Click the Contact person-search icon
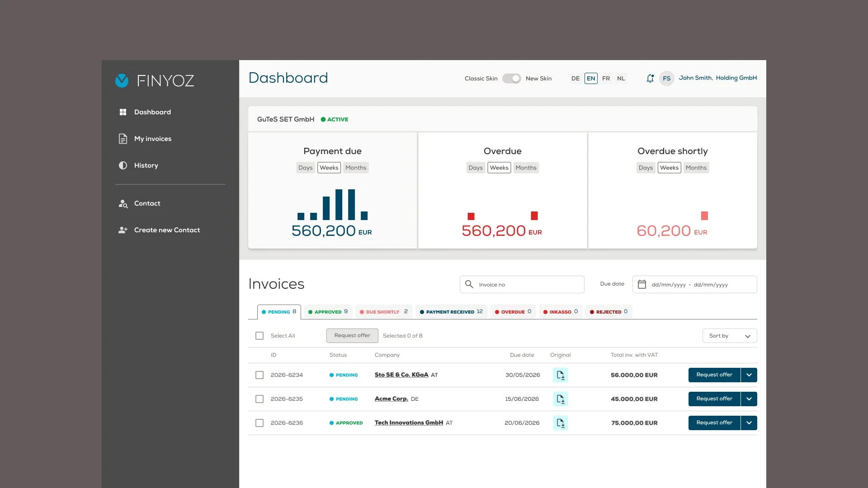The height and width of the screenshot is (488, 868). pyautogui.click(x=123, y=204)
